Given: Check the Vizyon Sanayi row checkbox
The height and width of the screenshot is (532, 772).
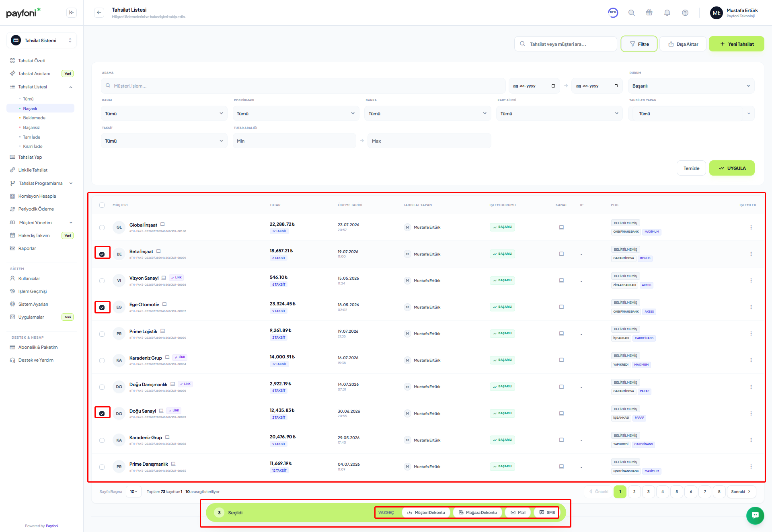Looking at the screenshot, I should click(x=102, y=280).
